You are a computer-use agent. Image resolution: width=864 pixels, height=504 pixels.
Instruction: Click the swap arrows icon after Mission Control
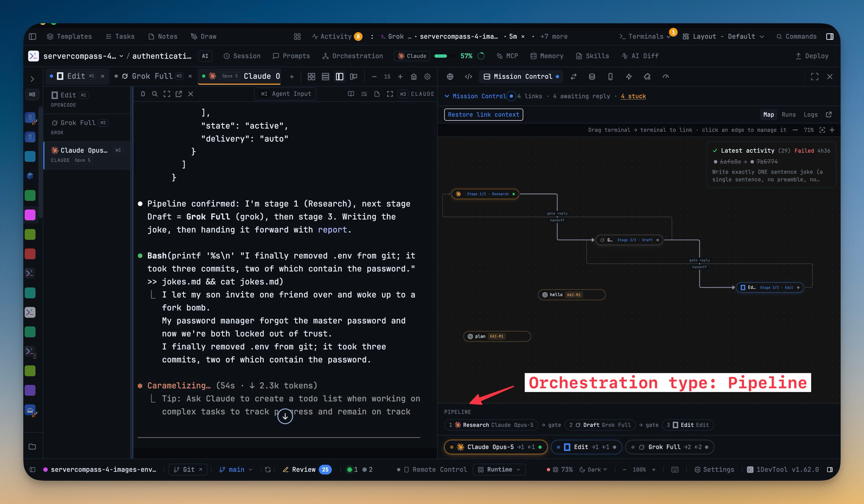point(574,76)
